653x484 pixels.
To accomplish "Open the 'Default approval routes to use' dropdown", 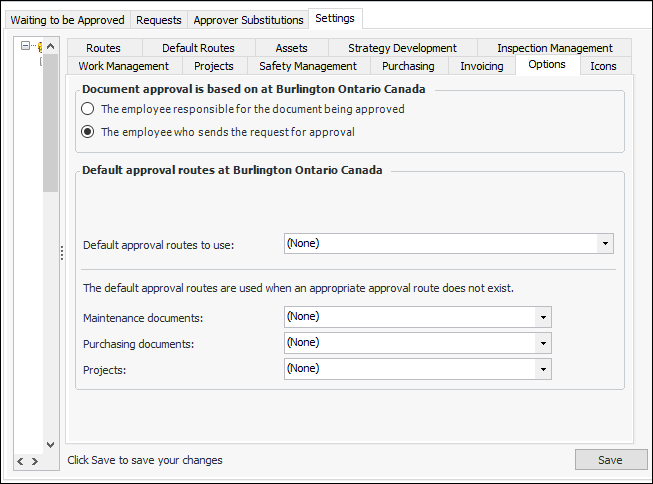I will coord(605,244).
